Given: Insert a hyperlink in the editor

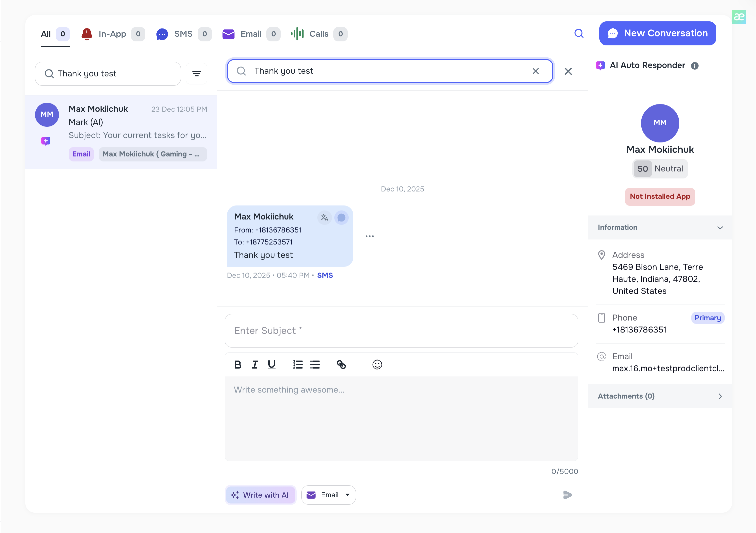Looking at the screenshot, I should click(342, 365).
